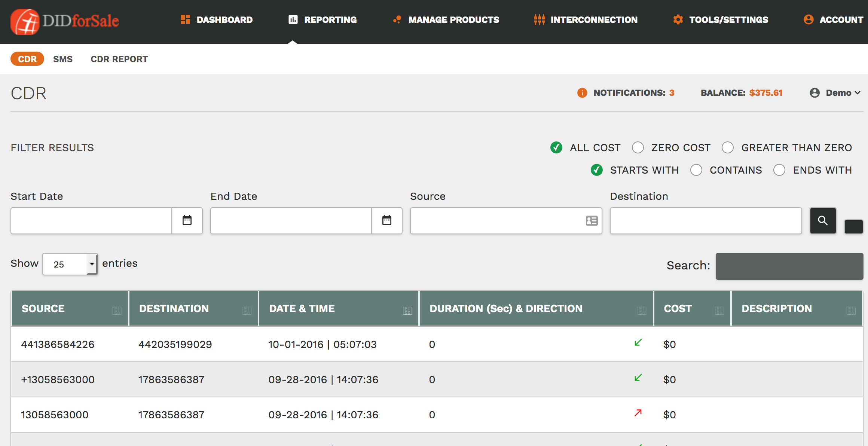Click the Source contact card icon
The height and width of the screenshot is (446, 868).
[x=592, y=221]
